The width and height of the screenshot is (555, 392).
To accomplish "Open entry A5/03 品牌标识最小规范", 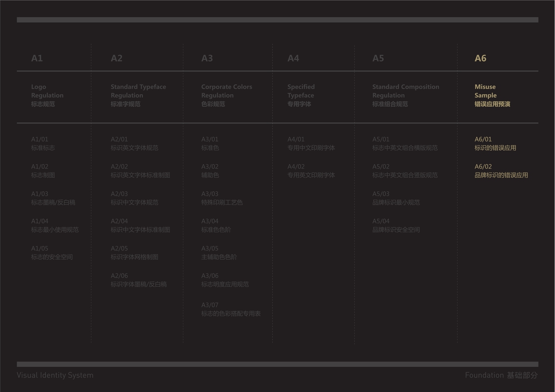I will (396, 198).
